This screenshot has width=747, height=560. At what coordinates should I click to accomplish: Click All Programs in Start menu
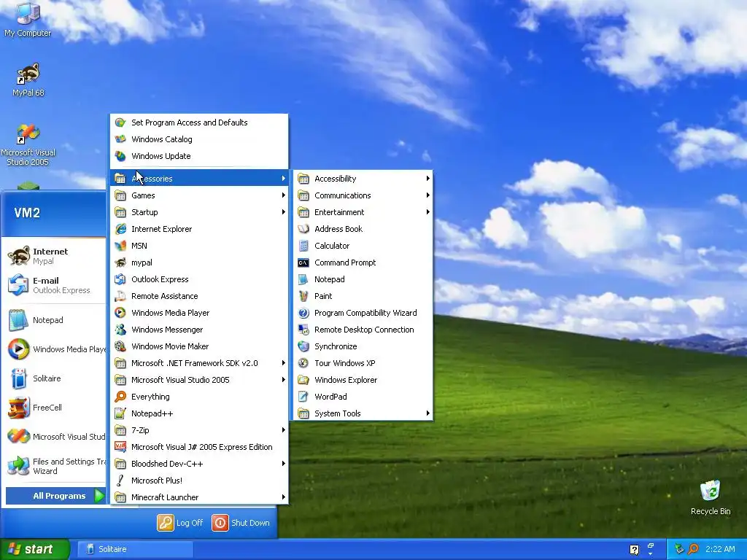55,496
